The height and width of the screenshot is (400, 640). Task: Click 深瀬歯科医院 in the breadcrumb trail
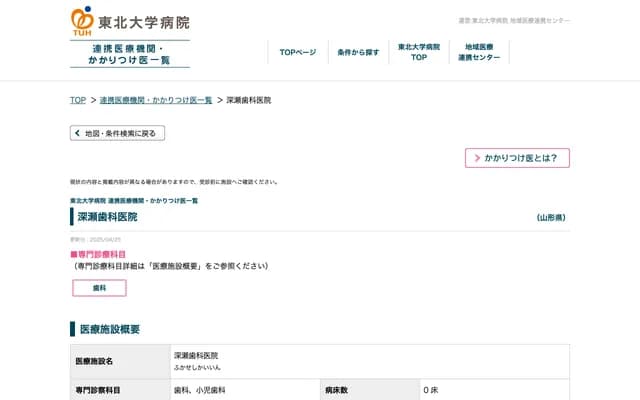[249, 100]
